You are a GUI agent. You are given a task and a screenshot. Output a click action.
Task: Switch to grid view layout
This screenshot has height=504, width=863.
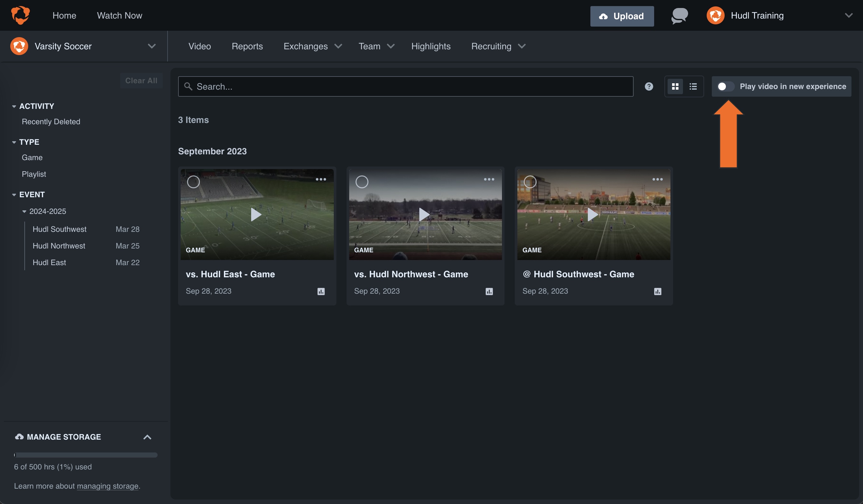(675, 86)
